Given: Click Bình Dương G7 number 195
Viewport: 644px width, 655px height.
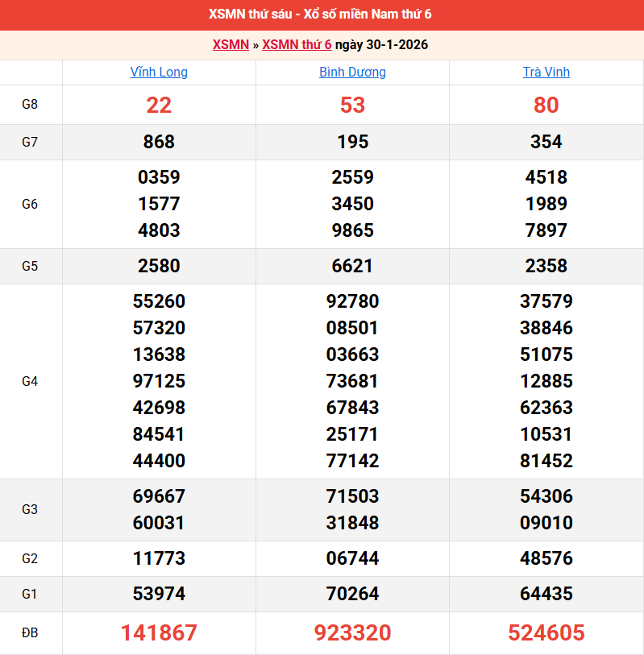Looking at the screenshot, I should point(352,142).
